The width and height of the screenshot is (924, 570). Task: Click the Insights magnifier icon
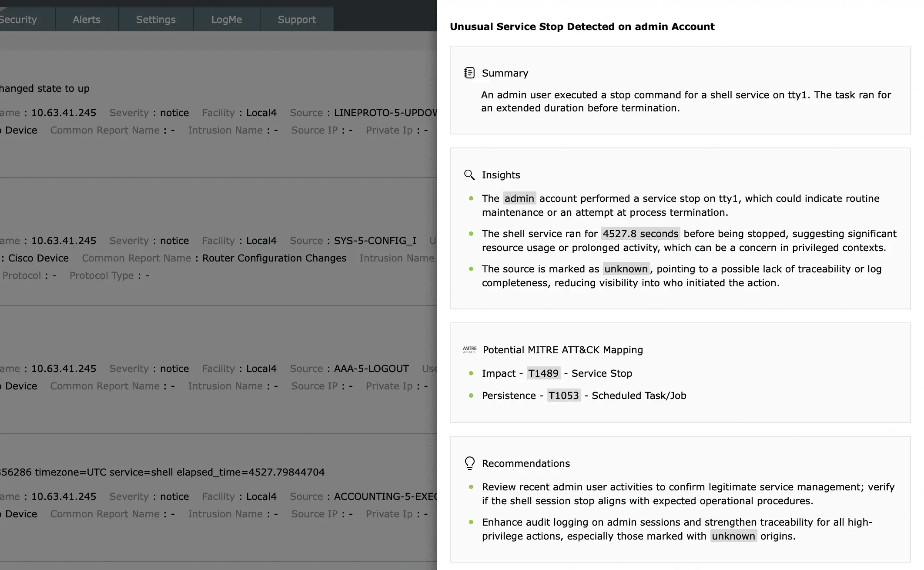tap(469, 175)
